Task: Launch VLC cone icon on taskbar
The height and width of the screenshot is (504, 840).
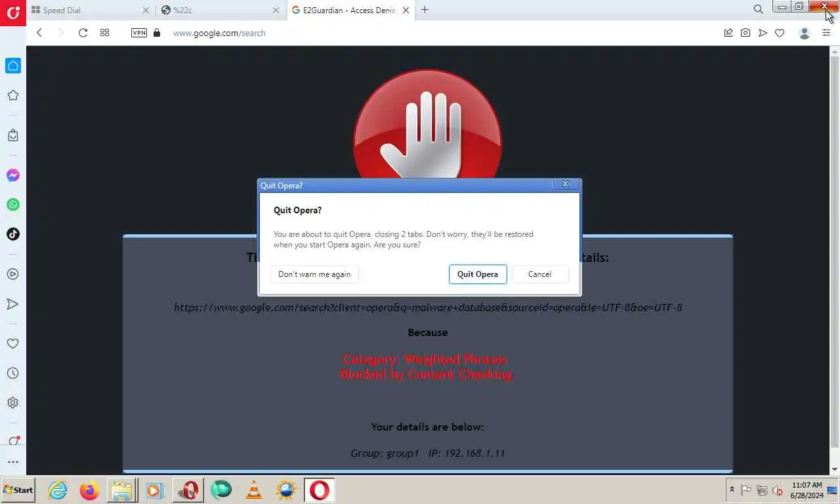Action: 254,490
